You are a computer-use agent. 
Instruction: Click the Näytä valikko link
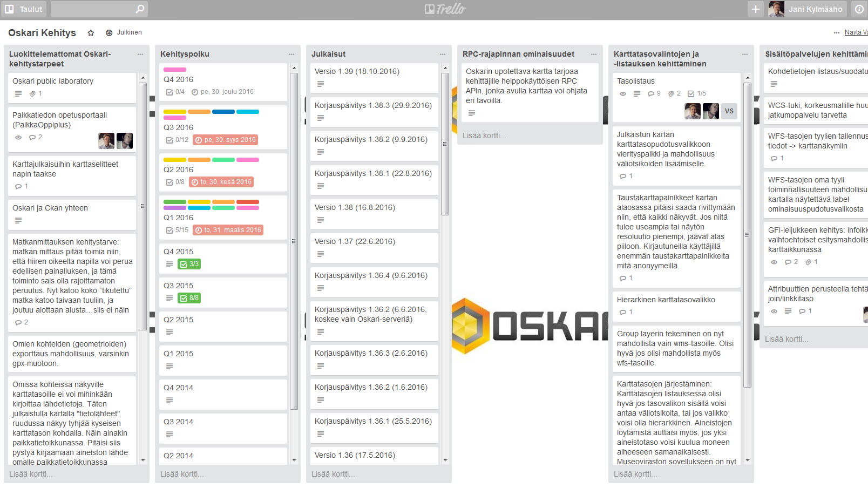(856, 32)
